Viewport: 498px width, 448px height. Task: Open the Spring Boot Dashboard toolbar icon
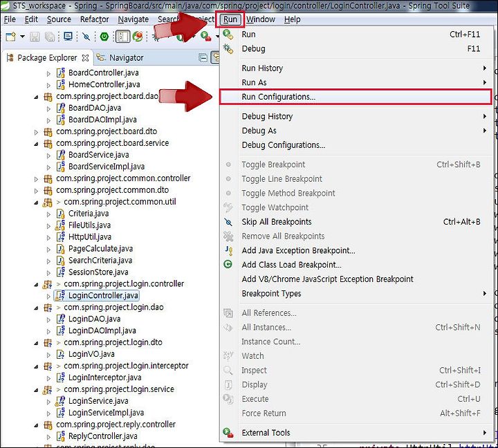pyautogui.click(x=104, y=37)
